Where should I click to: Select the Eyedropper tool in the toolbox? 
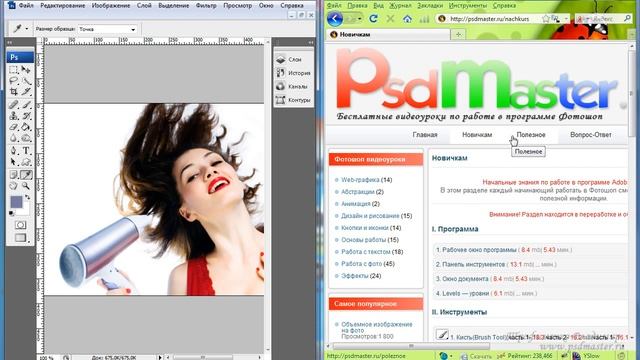(26, 175)
